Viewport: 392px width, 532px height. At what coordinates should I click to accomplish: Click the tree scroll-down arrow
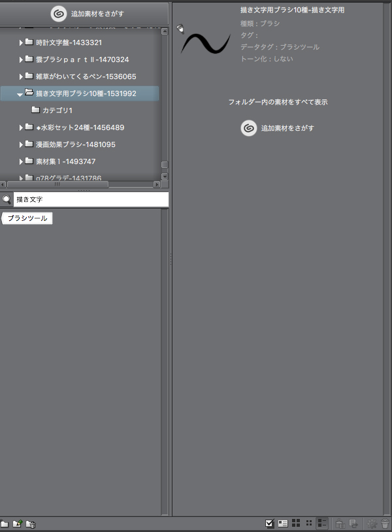click(165, 176)
